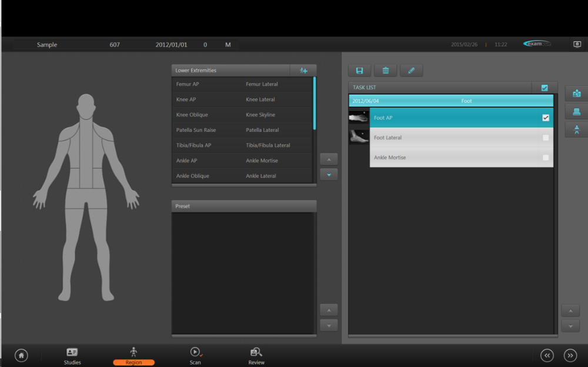
Task: Click the save icon above the task list
Action: (359, 71)
